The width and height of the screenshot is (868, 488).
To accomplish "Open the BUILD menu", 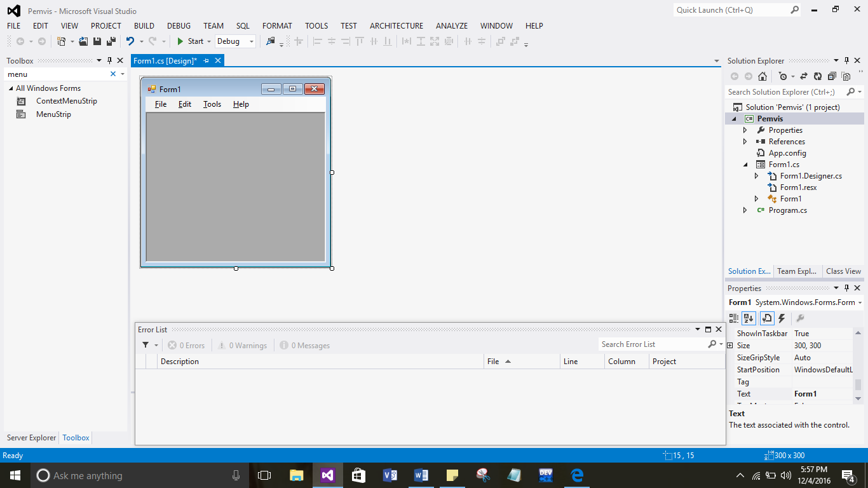I will point(144,26).
